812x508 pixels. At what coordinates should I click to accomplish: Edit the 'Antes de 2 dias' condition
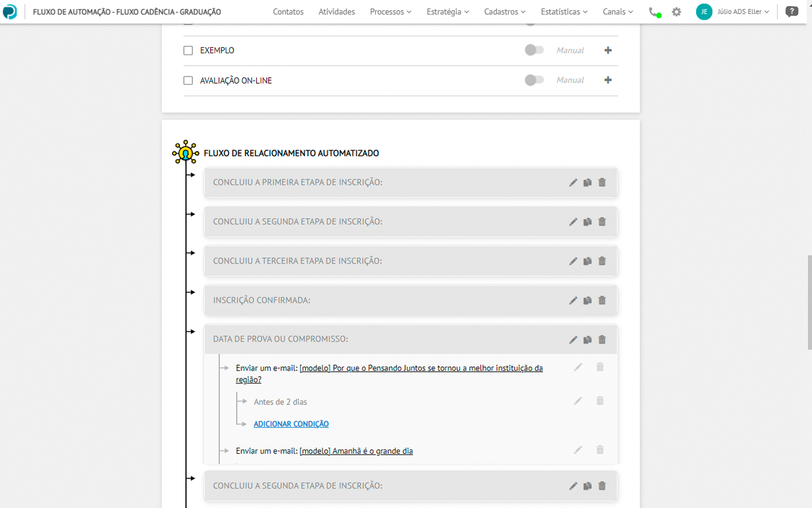pos(577,401)
